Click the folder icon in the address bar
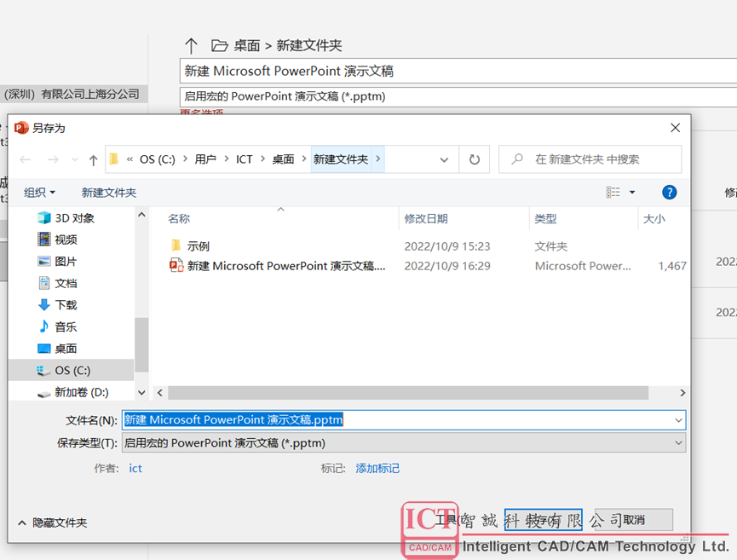The width and height of the screenshot is (737, 560). (x=114, y=159)
